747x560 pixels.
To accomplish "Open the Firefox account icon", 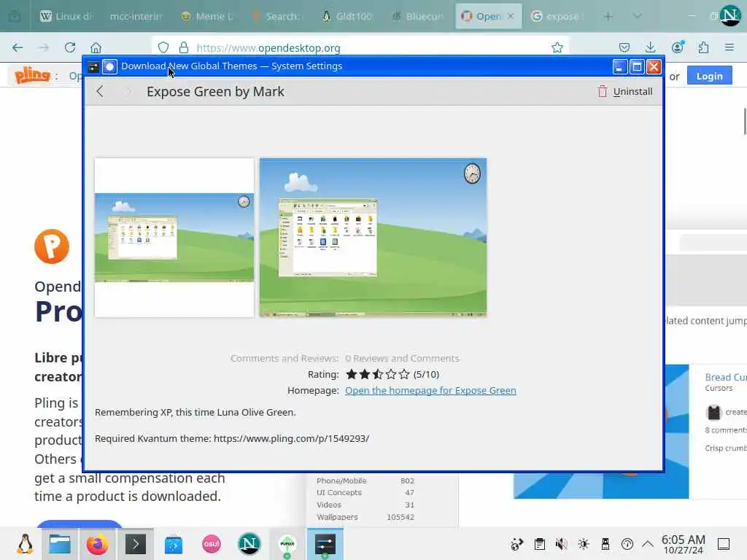I will click(x=677, y=47).
